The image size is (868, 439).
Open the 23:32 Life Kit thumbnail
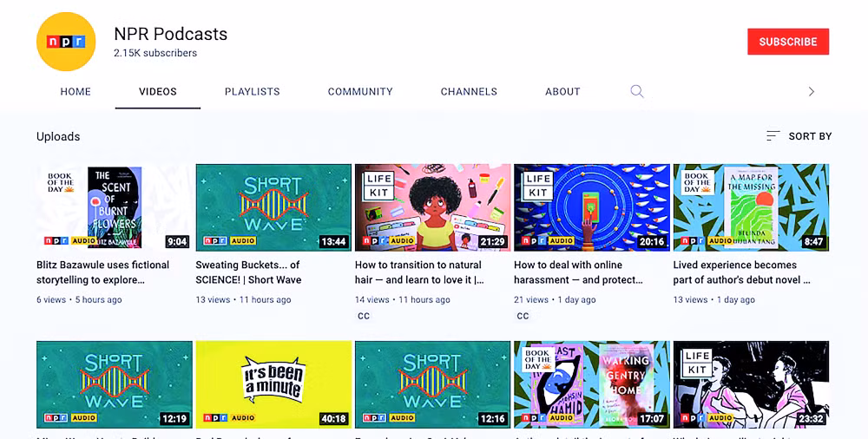[751, 384]
